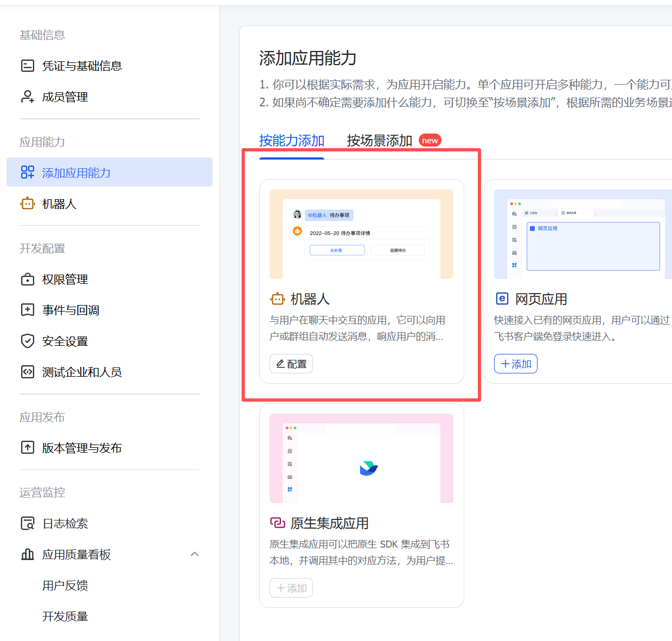This screenshot has width=672, height=641.
Task: Click the 成员管理 person-plus icon
Action: [27, 97]
